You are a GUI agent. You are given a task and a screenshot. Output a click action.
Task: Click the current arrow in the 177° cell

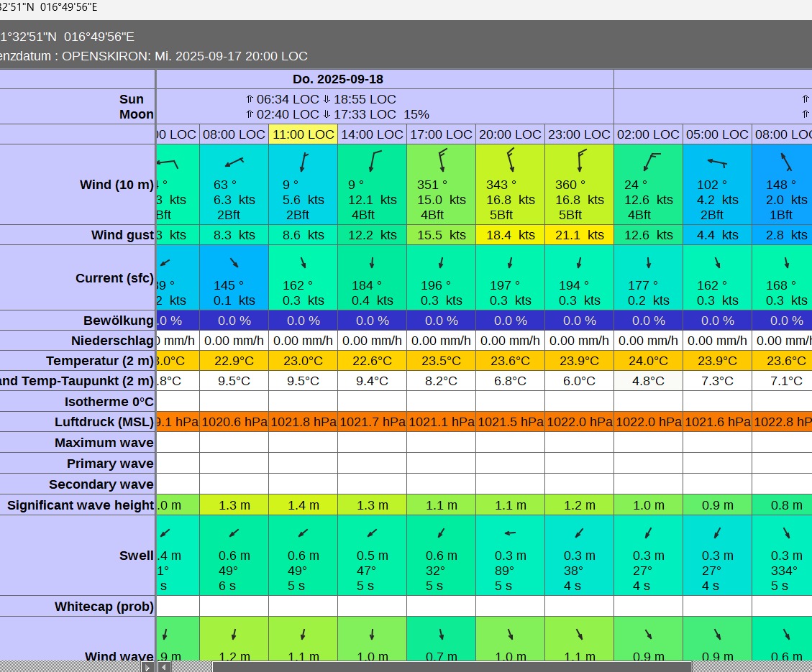(648, 263)
